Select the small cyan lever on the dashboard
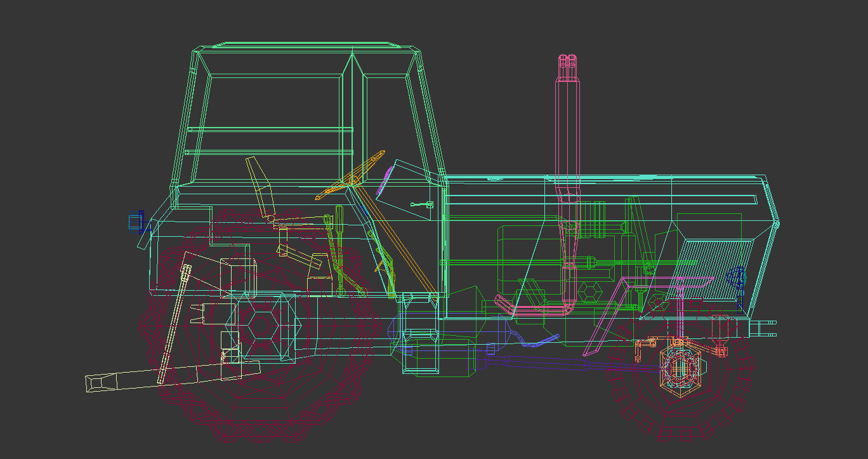 click(x=422, y=204)
